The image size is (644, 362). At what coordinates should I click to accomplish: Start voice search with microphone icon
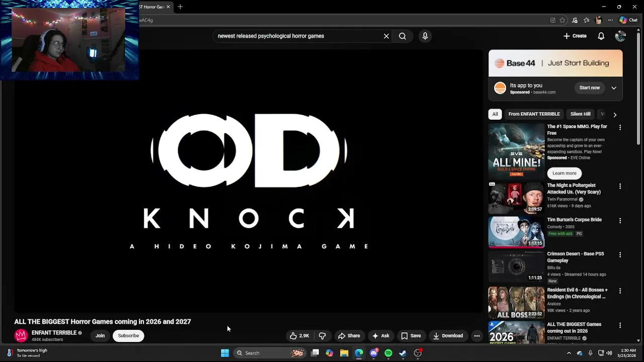coord(425,36)
